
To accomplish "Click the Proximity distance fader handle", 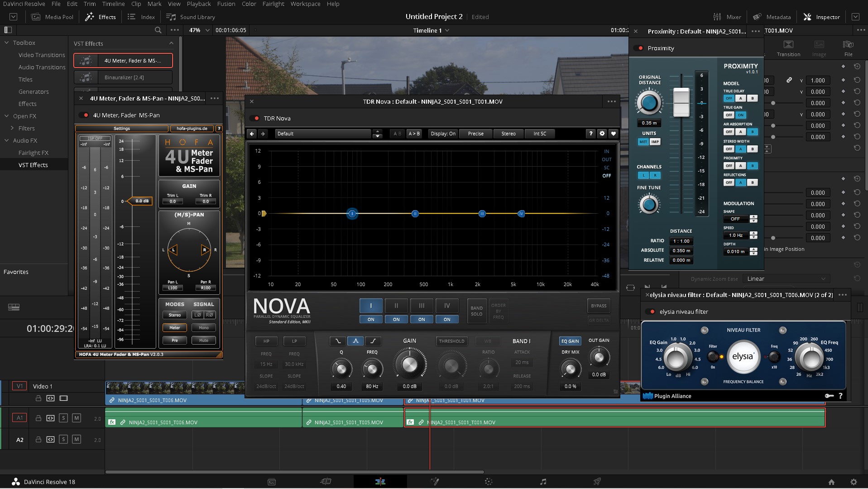I will coord(681,102).
